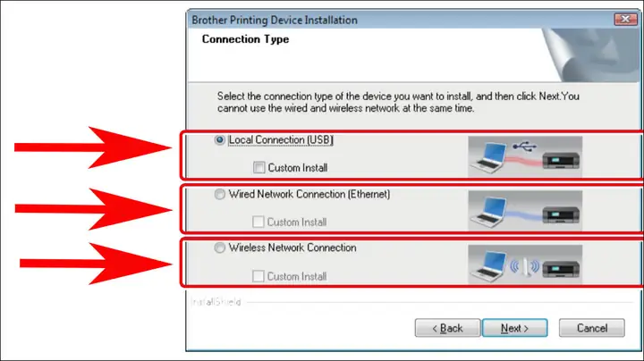
Task: Cancel the Brother device installation
Action: (592, 328)
